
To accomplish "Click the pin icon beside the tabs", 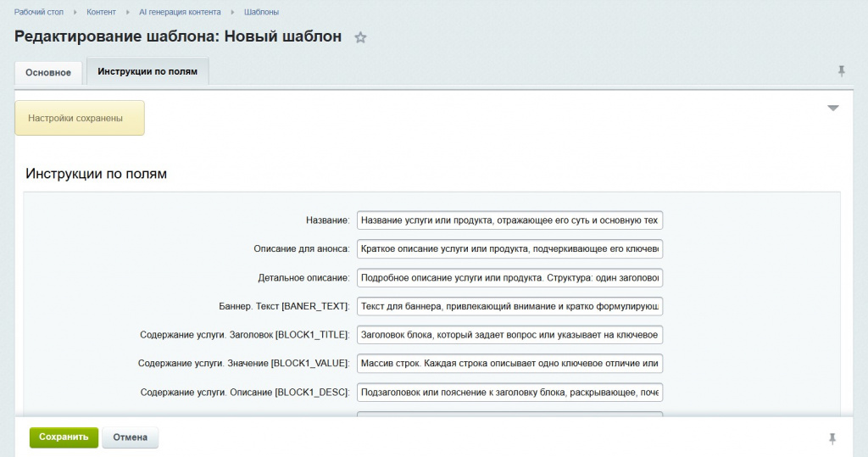I will pos(841,71).
